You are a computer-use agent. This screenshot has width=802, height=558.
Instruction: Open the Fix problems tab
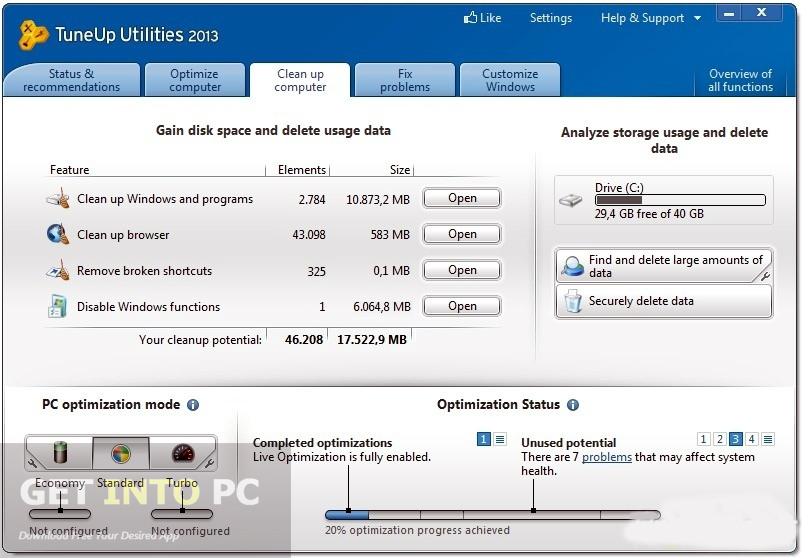[405, 80]
